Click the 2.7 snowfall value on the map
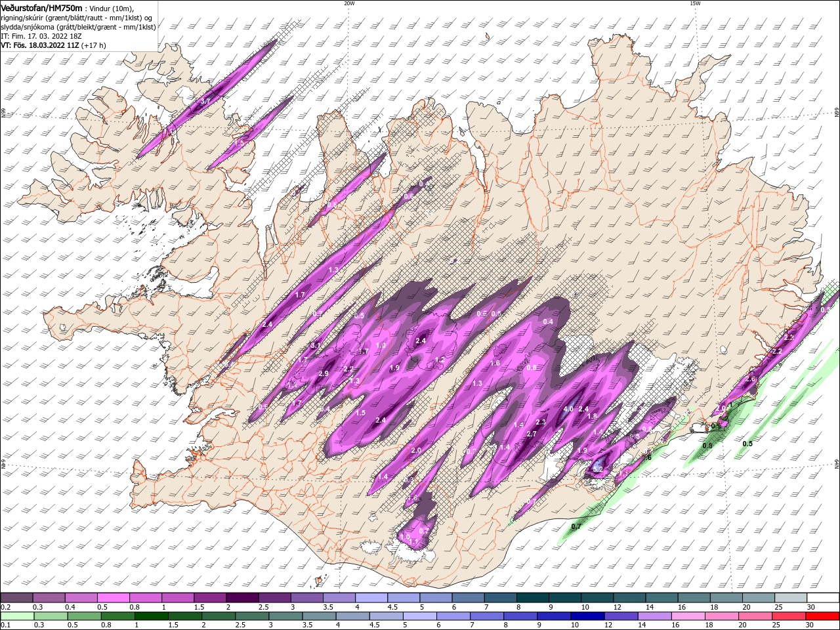Viewport: 840px width, 630px height. [532, 434]
